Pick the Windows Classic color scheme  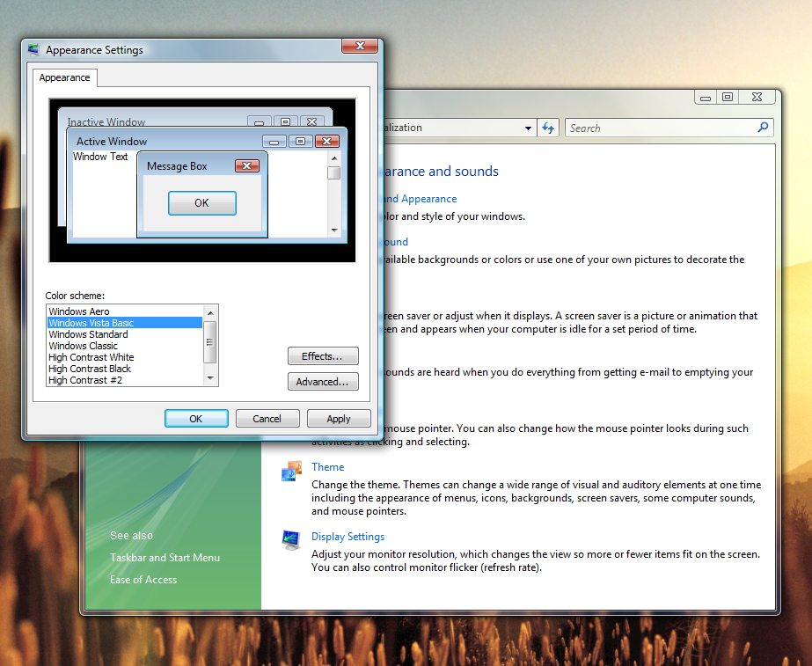(125, 346)
